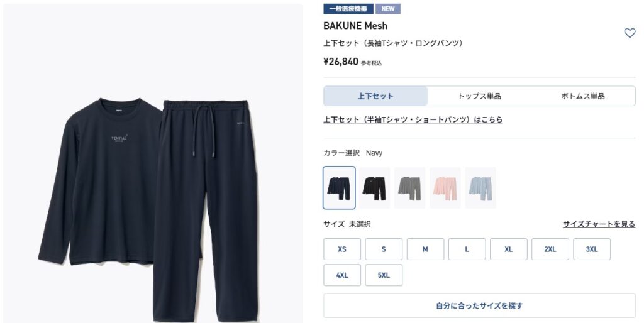Image resolution: width=644 pixels, height=323 pixels.
Task: Select the Pink color set thumbnail
Action: click(445, 187)
